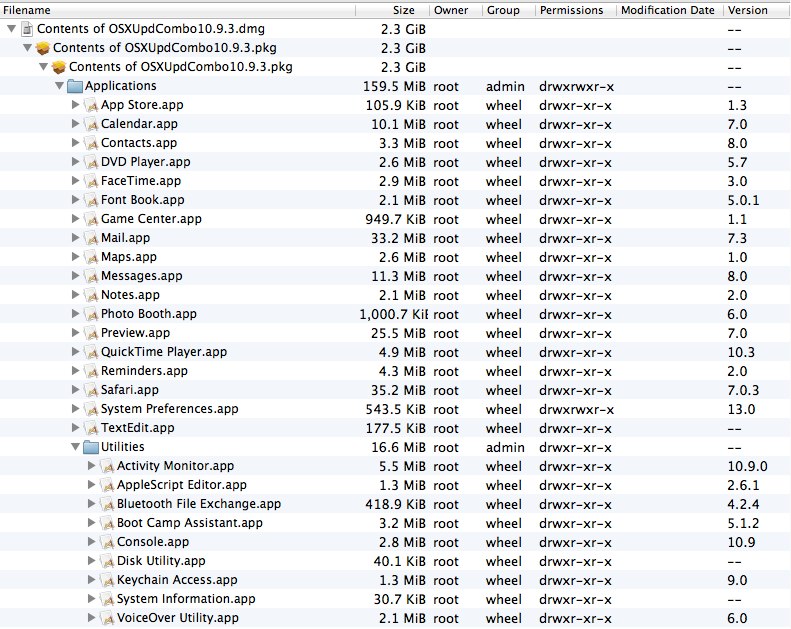Select the VoiceOver Utility.app row
The image size is (791, 629).
click(396, 618)
